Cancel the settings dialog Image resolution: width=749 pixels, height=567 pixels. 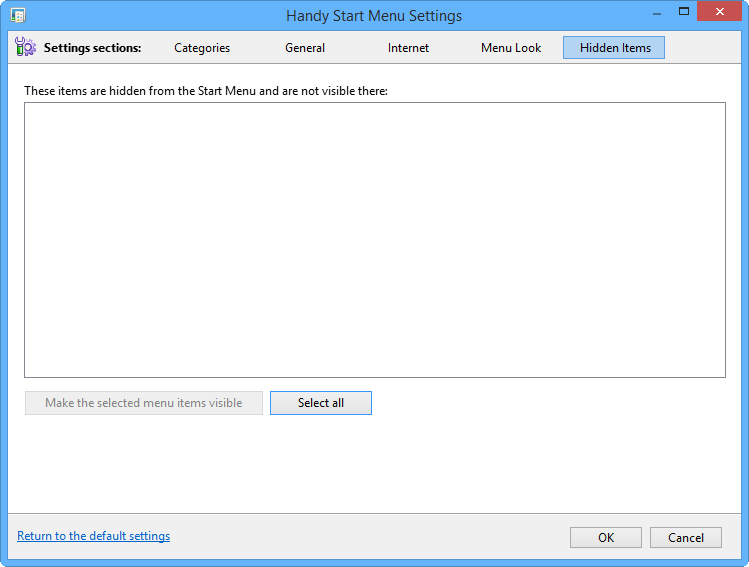point(685,538)
